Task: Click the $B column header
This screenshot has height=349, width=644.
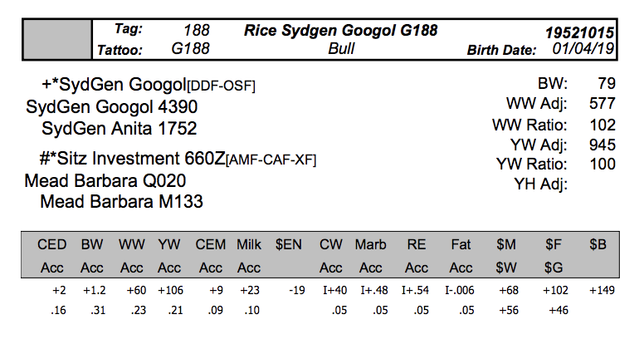Action: point(598,245)
